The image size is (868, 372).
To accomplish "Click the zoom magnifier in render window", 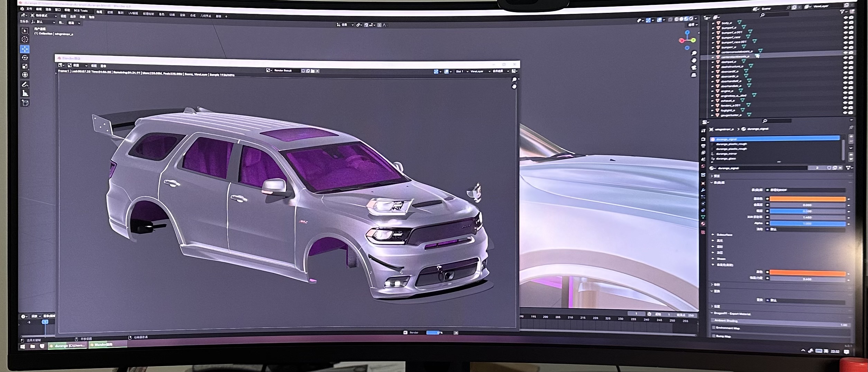I will click(514, 80).
